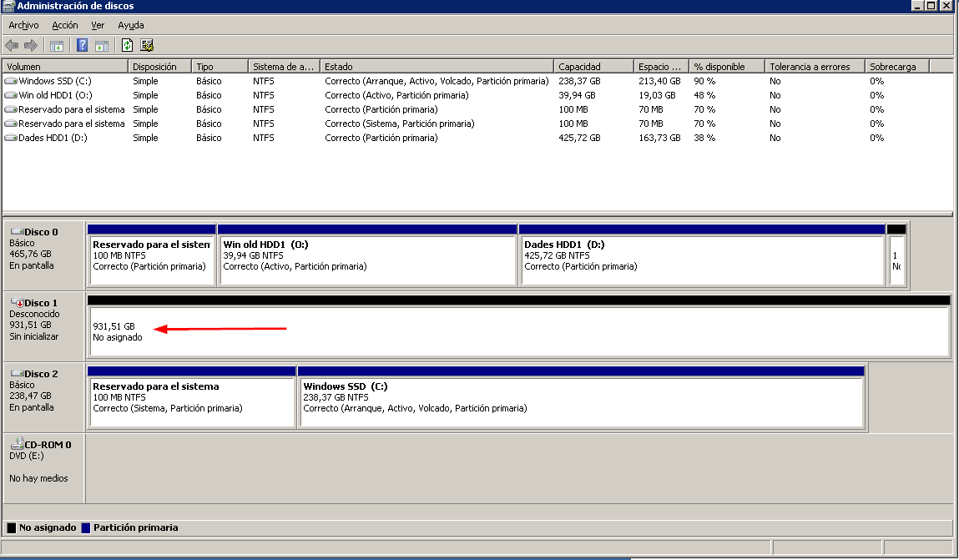
Task: Select Reservado para el sistema partition on Disco 2
Action: (x=191, y=396)
